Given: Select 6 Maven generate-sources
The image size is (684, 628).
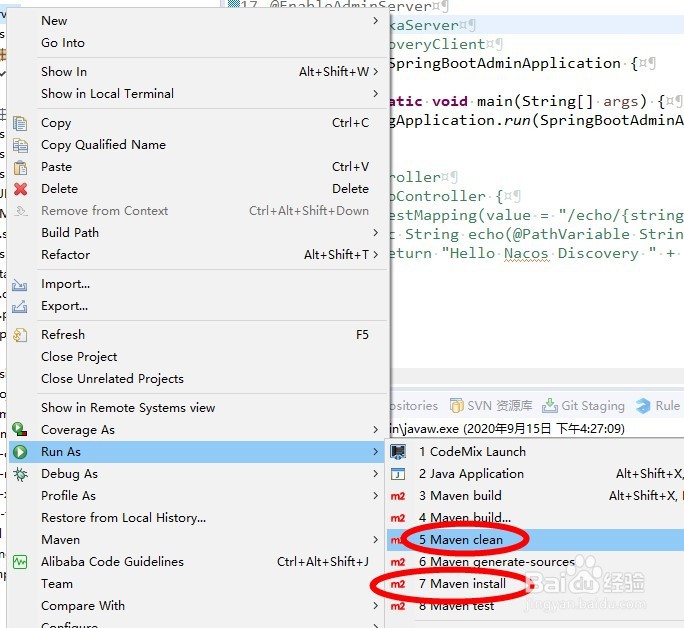Looking at the screenshot, I should pyautogui.click(x=497, y=562).
